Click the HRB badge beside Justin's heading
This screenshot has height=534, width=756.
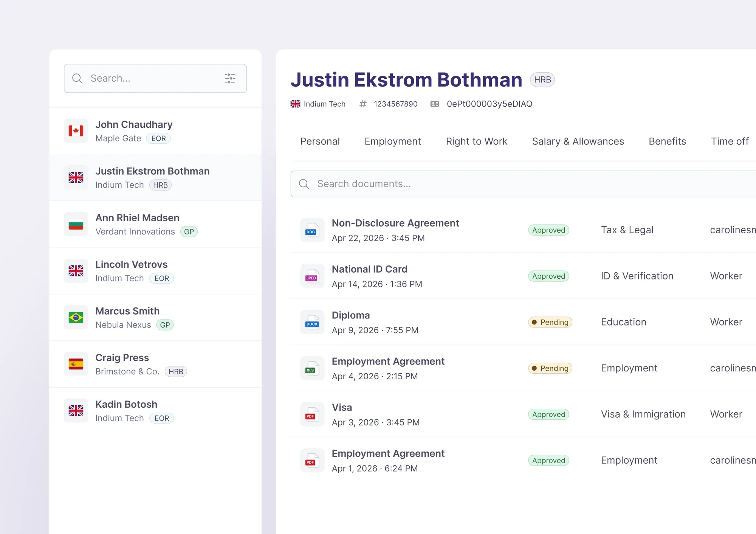(x=542, y=80)
